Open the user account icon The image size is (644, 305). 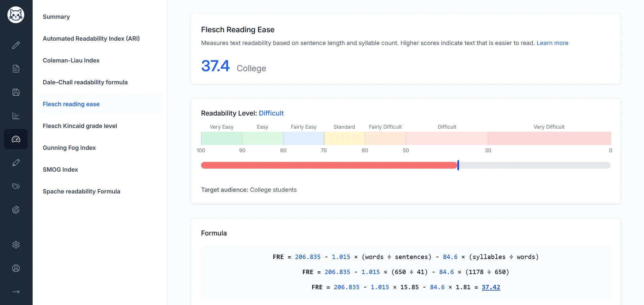(16, 268)
